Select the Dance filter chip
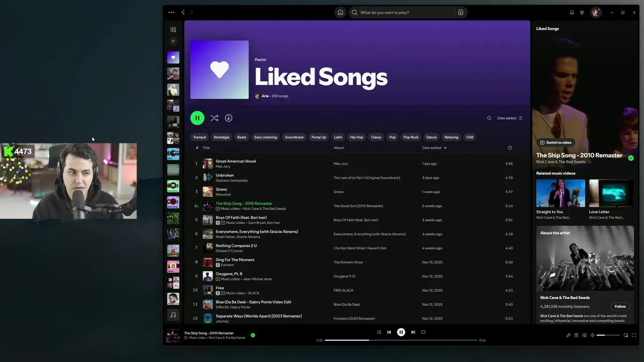Screen dimensions: 644x362 [x=432, y=137]
